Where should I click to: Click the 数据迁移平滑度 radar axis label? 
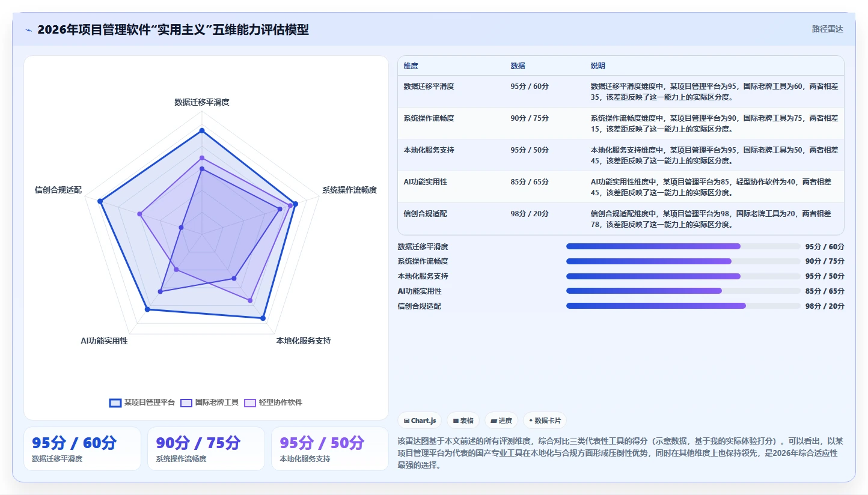202,102
